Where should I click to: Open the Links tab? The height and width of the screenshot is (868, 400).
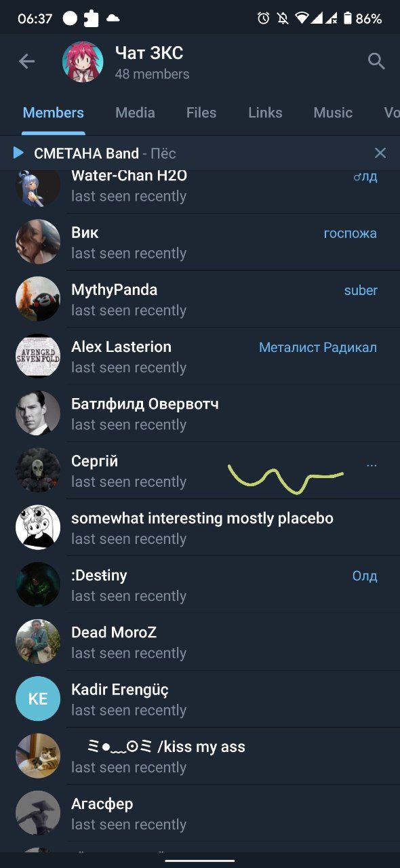pyautogui.click(x=265, y=113)
